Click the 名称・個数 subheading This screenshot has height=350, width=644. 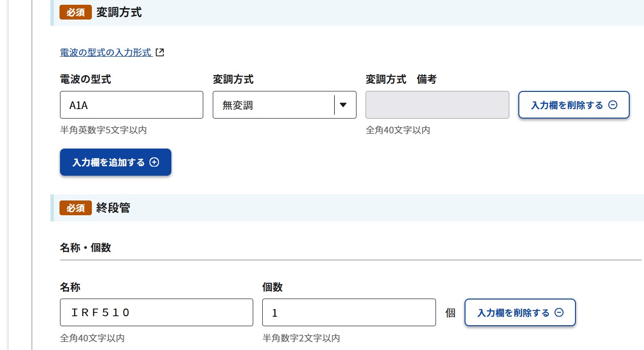pos(86,247)
